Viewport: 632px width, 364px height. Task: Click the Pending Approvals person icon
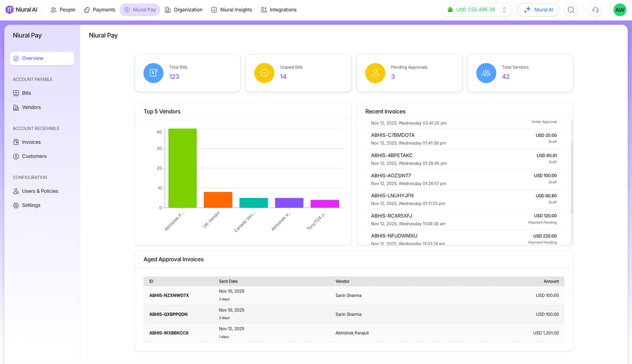click(375, 73)
